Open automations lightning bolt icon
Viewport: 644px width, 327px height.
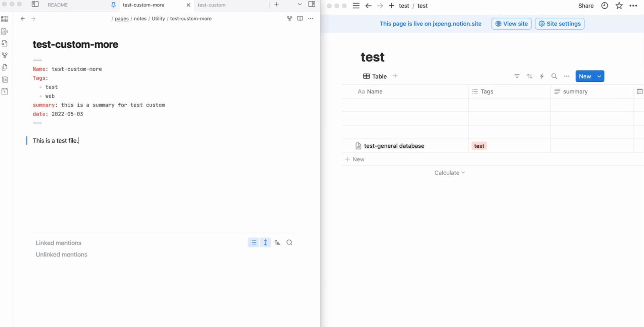tap(542, 76)
